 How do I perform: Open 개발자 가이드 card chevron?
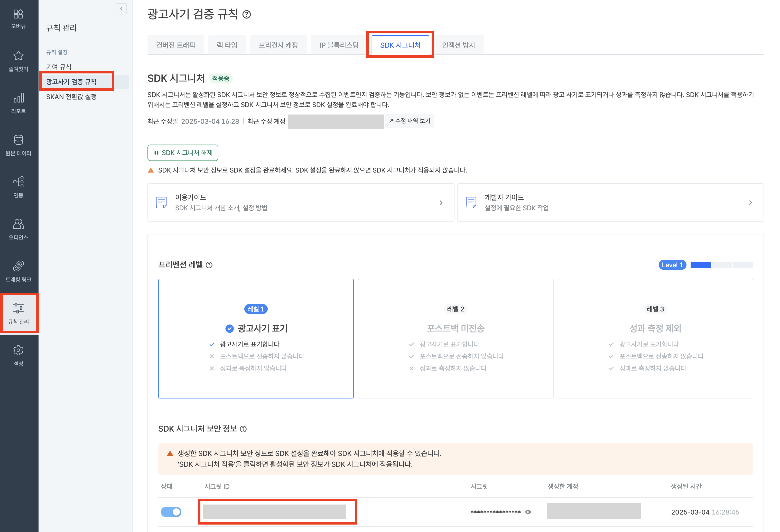coord(750,203)
